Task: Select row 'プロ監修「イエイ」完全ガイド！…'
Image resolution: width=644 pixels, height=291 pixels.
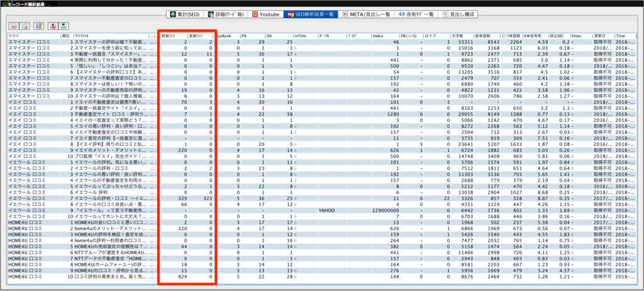Action: point(321,156)
